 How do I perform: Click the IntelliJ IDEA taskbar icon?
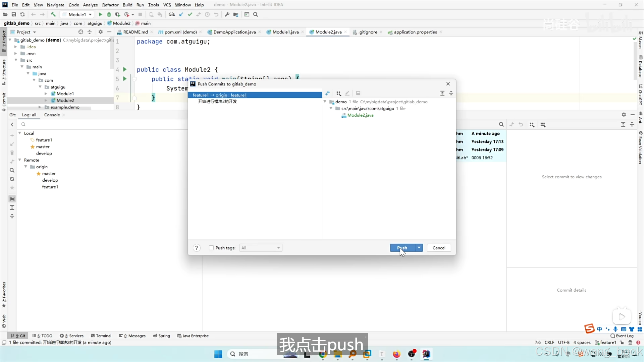(426, 354)
